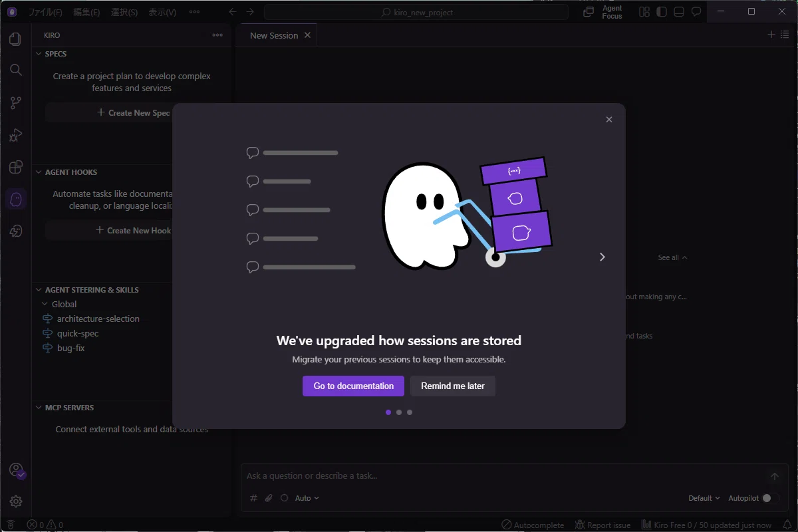The image size is (798, 532).
Task: Select the New Session tab
Action: (274, 35)
